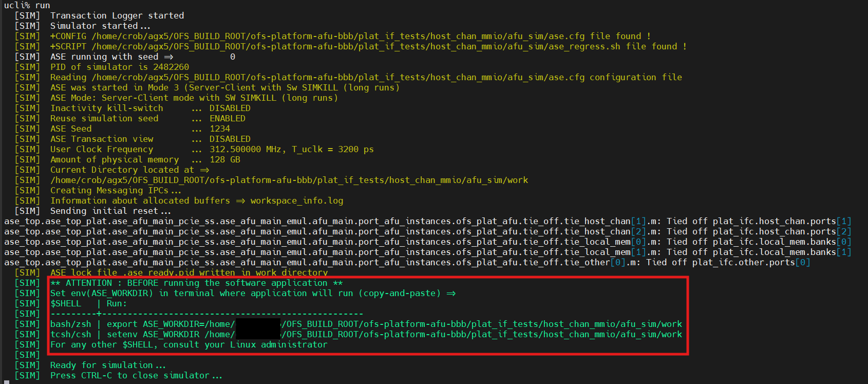
Task: Click the tcsh/csh setenv ASE_WORKDIR command
Action: coord(366,334)
